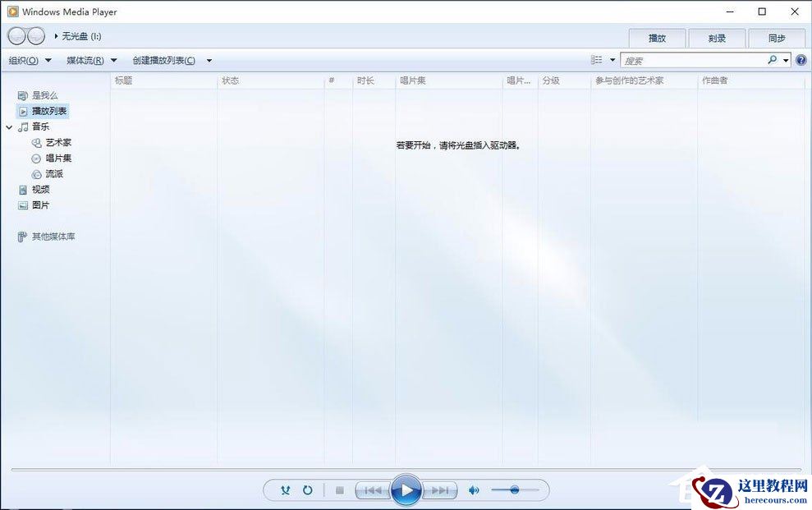Enable shuffle playback

click(x=286, y=489)
